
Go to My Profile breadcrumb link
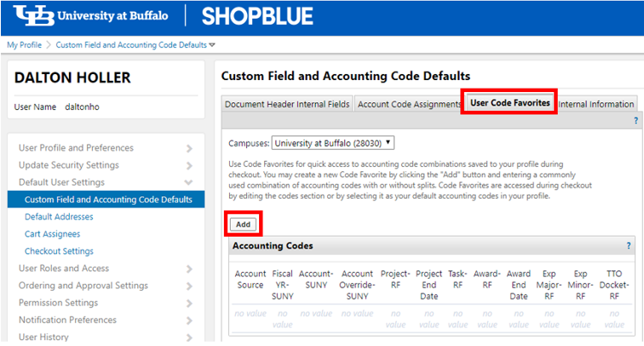point(24,45)
